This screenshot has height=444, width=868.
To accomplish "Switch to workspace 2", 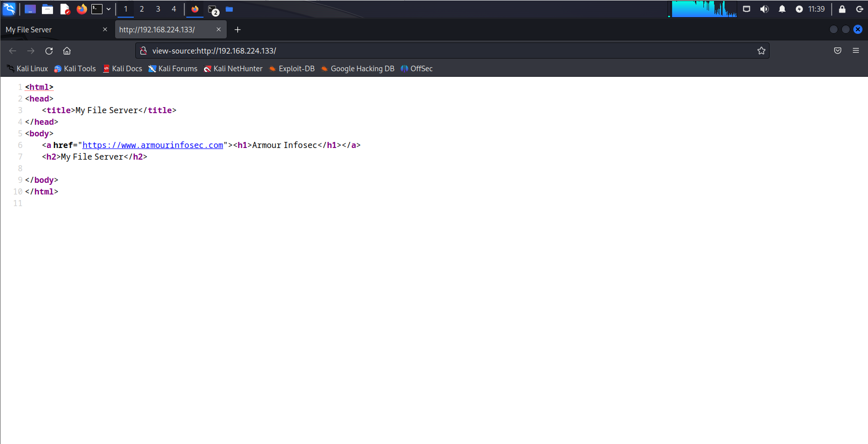I will click(x=142, y=9).
